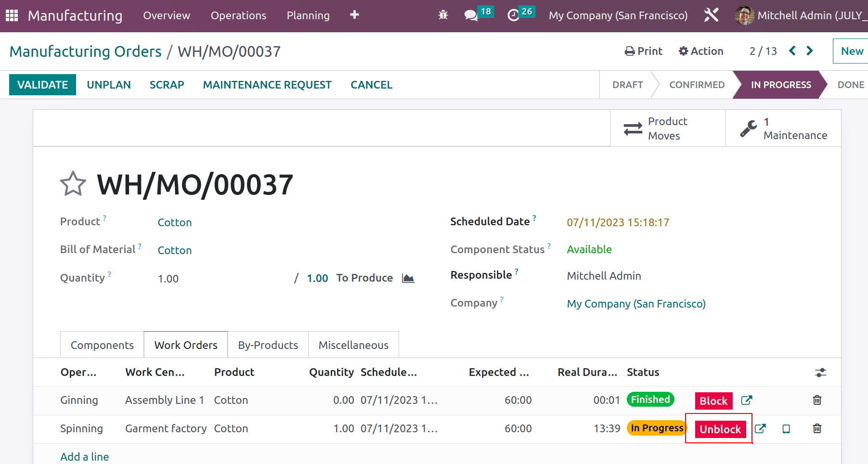Click Garment factory work center cell
The image size is (868, 464).
pos(166,428)
